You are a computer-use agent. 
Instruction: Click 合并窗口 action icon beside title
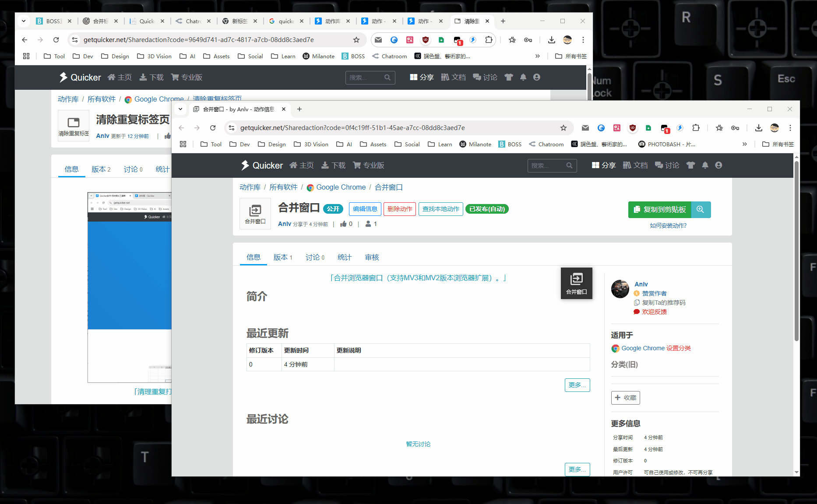(255, 213)
